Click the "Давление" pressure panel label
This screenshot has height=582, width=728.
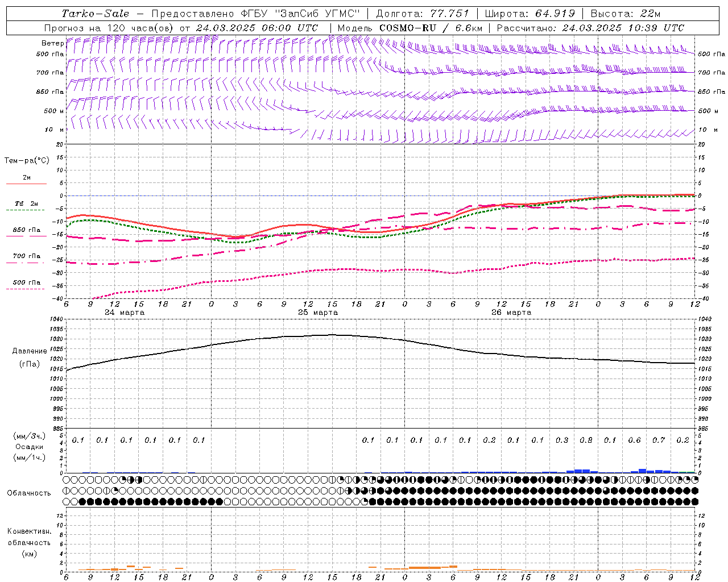click(30, 351)
